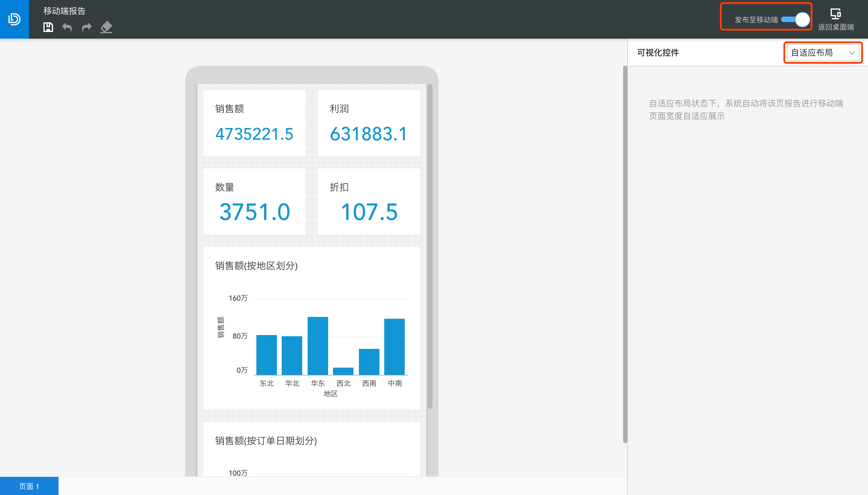Click the value 107.5

coord(369,212)
